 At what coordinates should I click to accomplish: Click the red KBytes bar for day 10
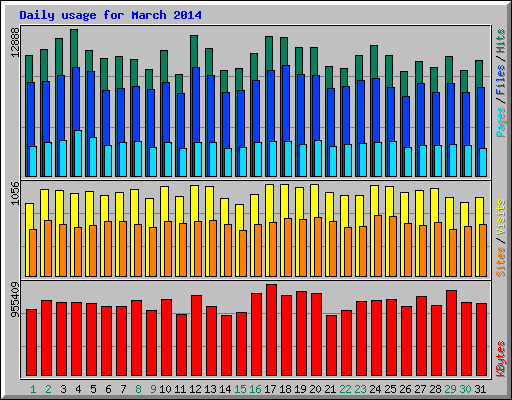pyautogui.click(x=166, y=337)
